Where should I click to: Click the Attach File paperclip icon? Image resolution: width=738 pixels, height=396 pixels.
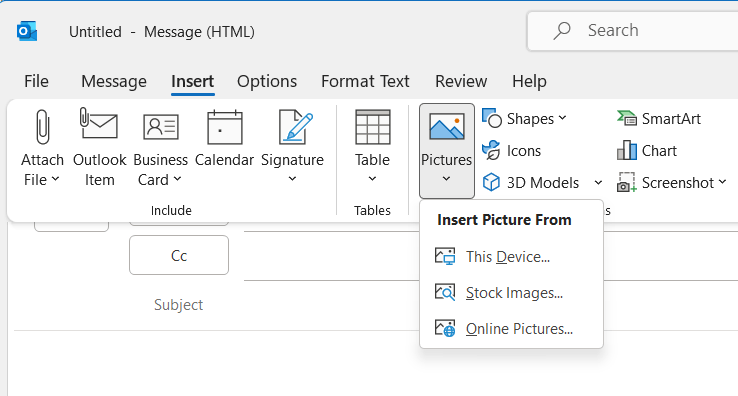(42, 127)
